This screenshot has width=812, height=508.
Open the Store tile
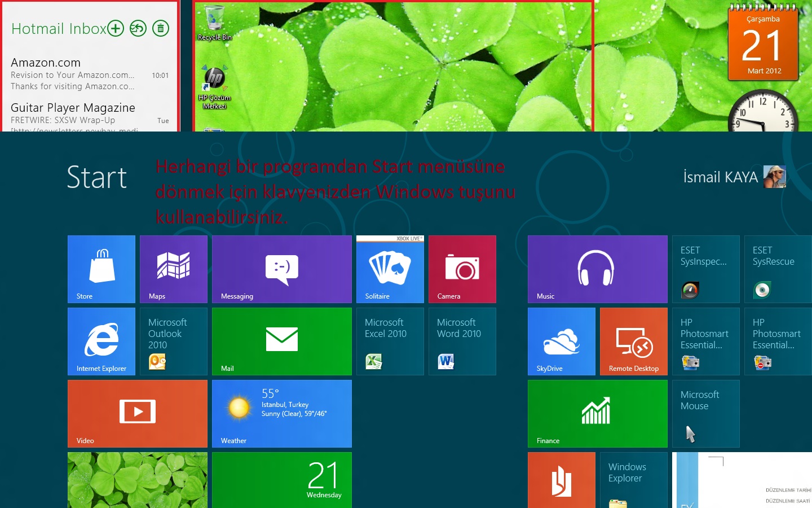[x=101, y=269]
